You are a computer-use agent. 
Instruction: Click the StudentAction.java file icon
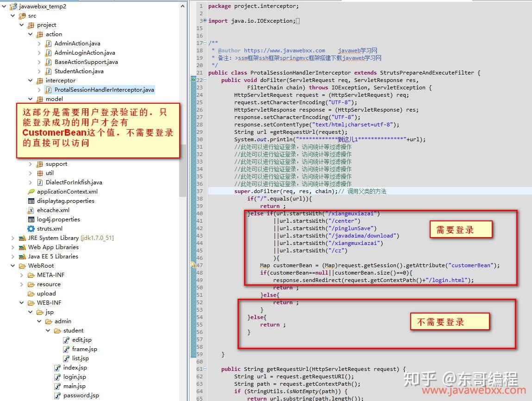(49, 71)
